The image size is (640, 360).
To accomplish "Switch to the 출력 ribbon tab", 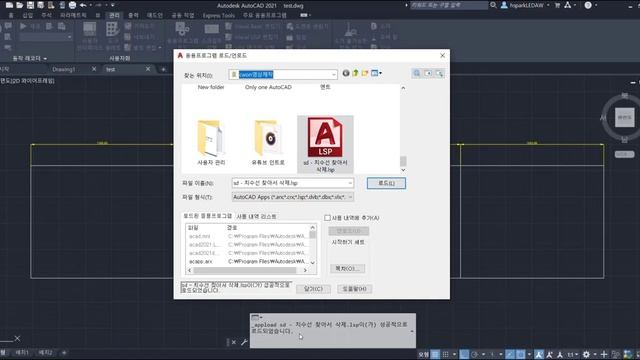I will pos(133,16).
